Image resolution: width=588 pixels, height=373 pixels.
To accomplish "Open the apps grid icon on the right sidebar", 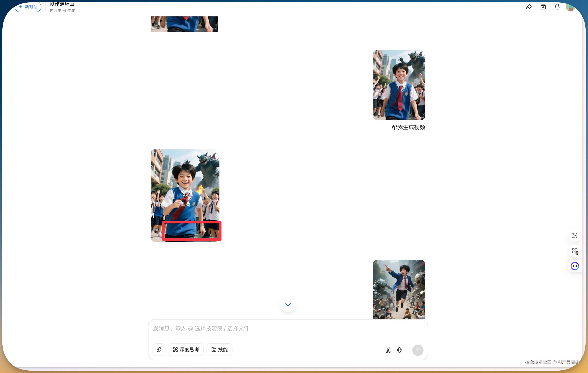I will click(x=575, y=251).
